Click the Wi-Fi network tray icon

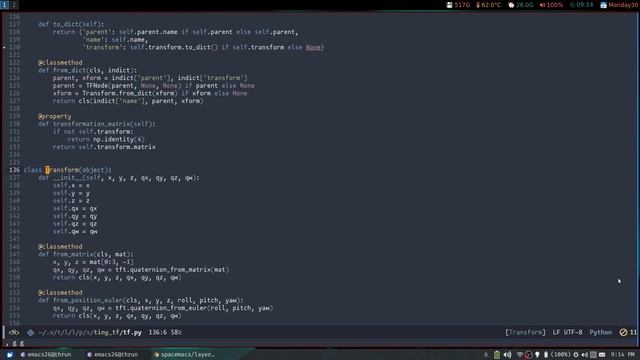(x=520, y=355)
